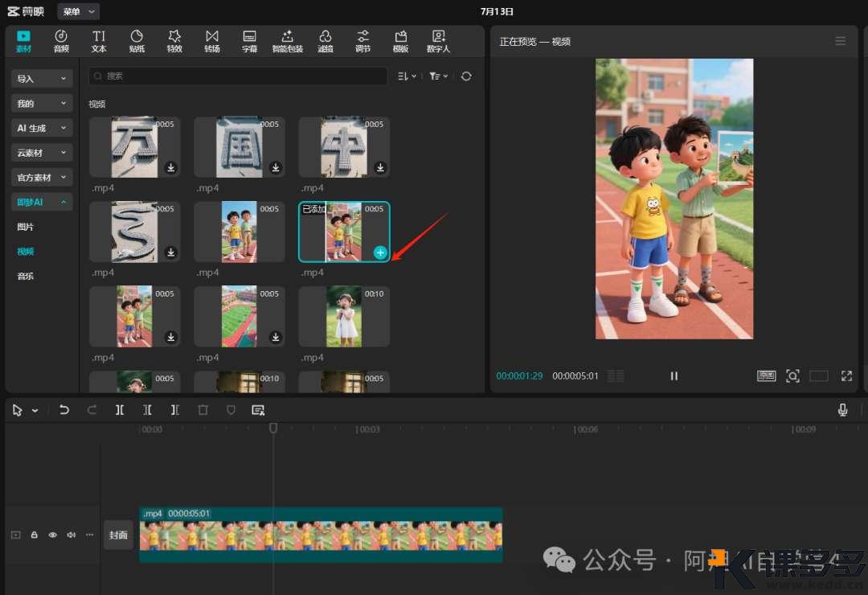Expand the 云素材 dropdown in sidebar
This screenshot has width=868, height=595.
(42, 153)
